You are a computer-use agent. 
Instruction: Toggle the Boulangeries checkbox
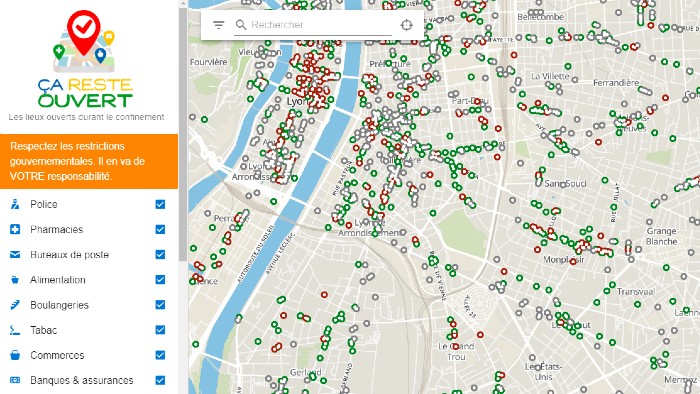pyautogui.click(x=160, y=305)
